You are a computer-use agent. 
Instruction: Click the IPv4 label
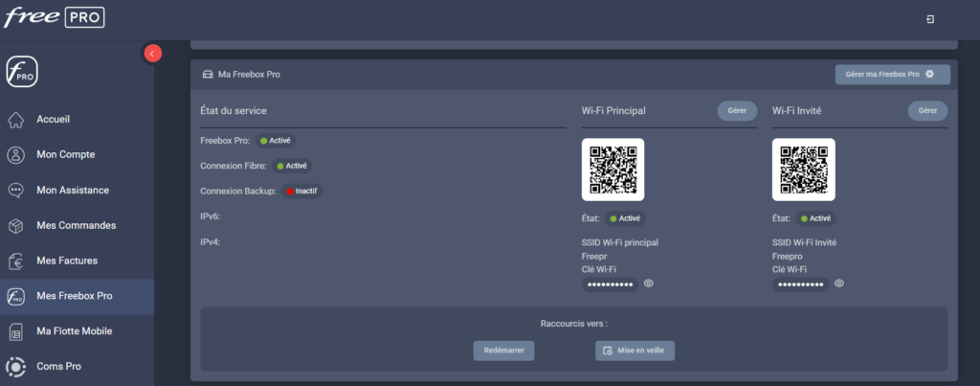(210, 242)
